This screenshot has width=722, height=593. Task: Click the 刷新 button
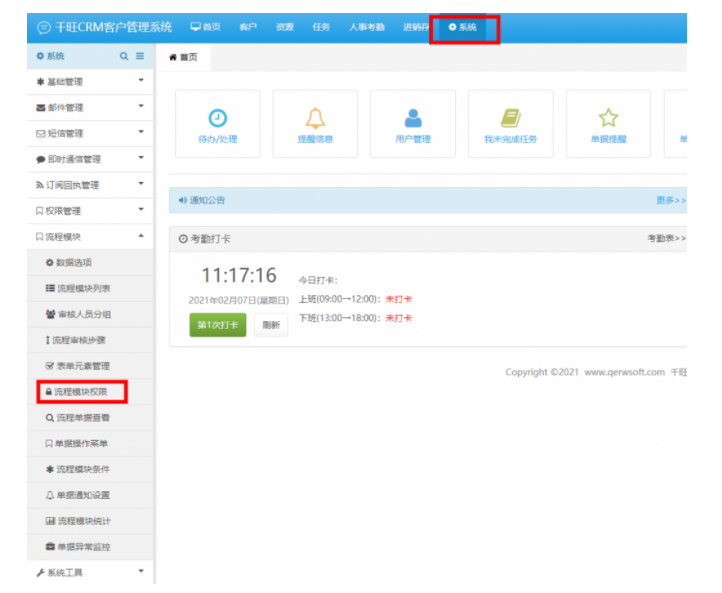271,325
